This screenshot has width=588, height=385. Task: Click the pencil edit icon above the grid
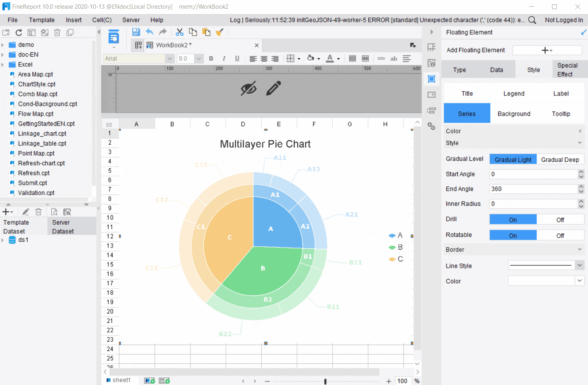click(x=273, y=88)
